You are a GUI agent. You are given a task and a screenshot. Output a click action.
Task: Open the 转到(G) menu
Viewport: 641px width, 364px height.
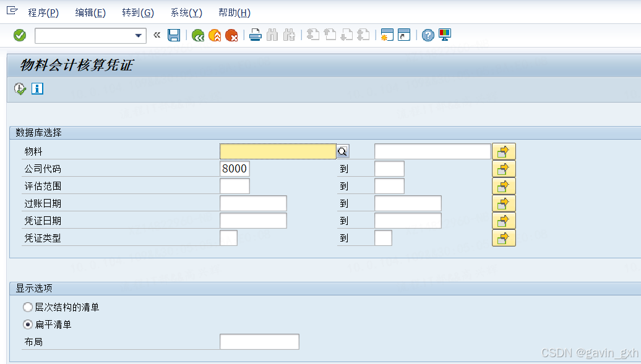pos(138,12)
